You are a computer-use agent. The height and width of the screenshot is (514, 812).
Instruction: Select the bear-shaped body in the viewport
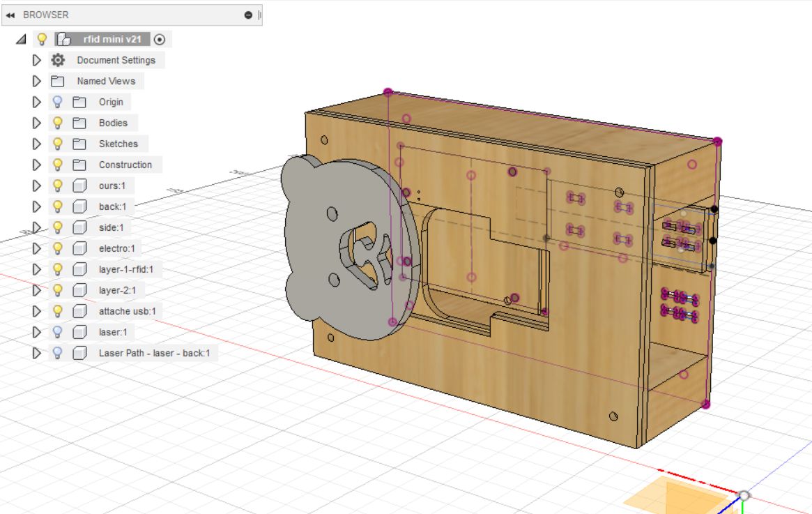tap(316, 249)
